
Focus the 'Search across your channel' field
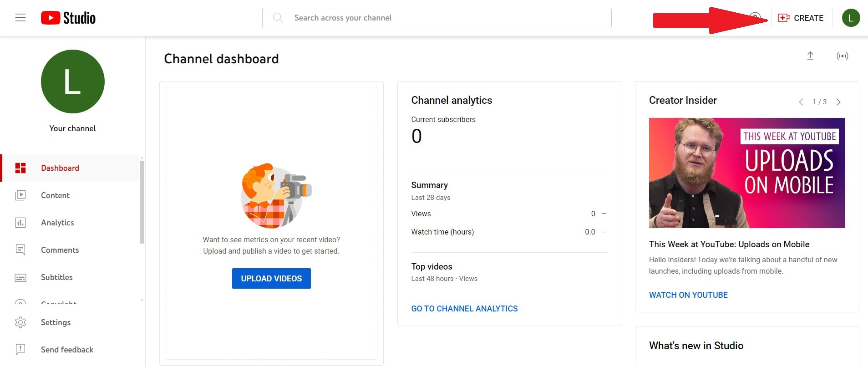click(437, 18)
